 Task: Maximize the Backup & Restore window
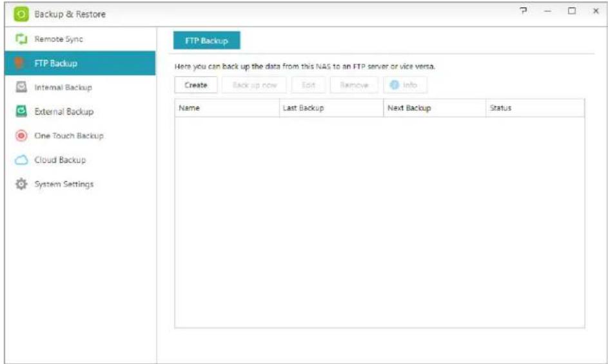pyautogui.click(x=571, y=11)
